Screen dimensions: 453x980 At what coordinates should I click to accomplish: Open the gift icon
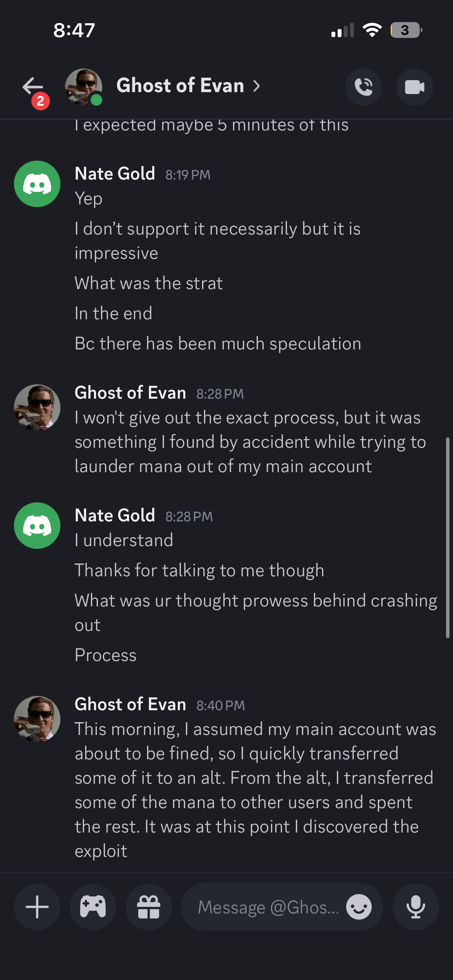149,907
